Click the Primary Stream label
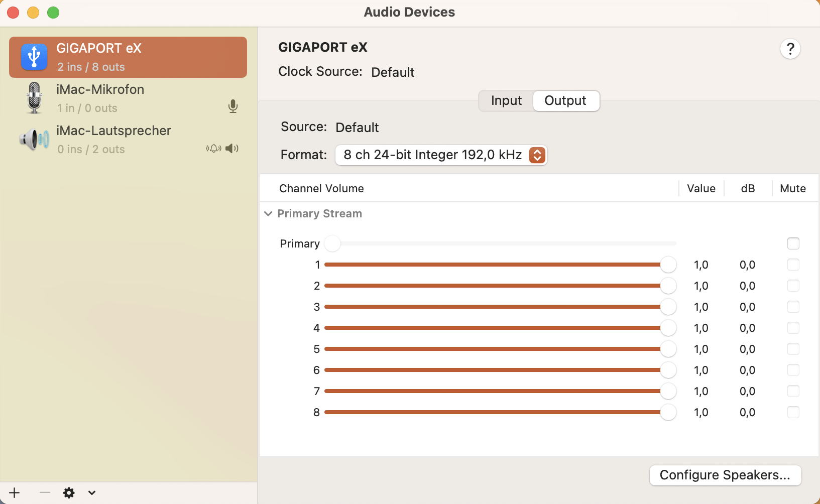The image size is (820, 504). [x=319, y=213]
